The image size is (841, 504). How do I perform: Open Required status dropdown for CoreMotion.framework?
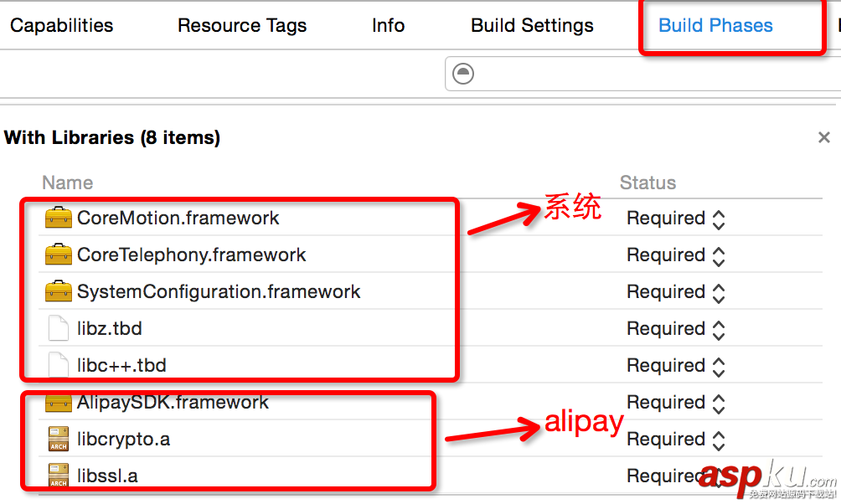[675, 219]
